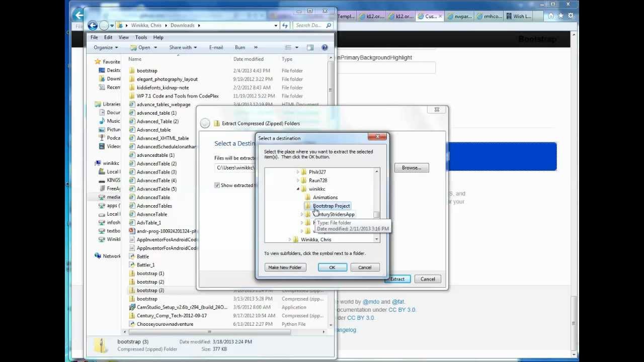644x362 pixels.
Task: Switch to the Wish L... browser tab
Action: coord(518,17)
